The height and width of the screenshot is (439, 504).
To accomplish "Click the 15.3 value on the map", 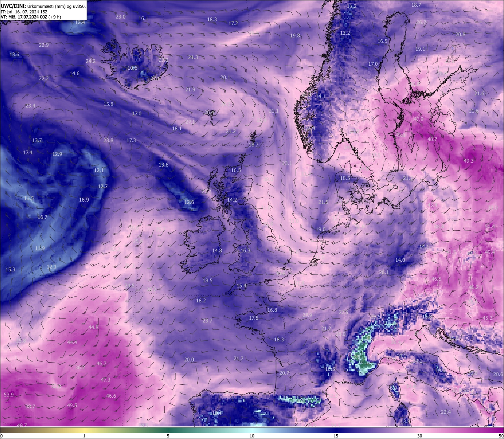I will click(10, 269).
